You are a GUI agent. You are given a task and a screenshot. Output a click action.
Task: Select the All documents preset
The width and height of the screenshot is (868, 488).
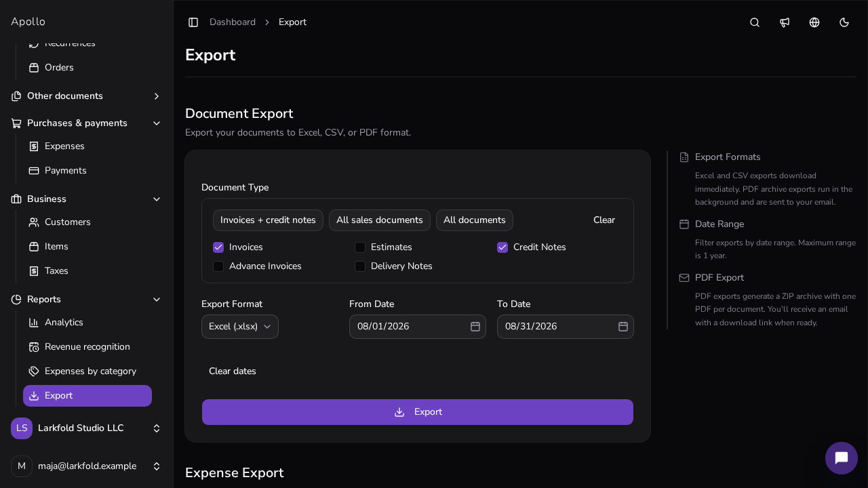[475, 220]
